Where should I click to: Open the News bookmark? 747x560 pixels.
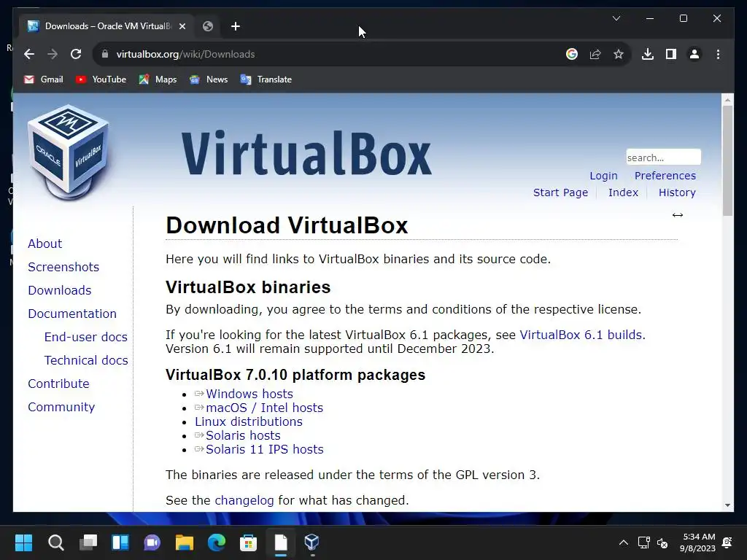[x=208, y=79]
